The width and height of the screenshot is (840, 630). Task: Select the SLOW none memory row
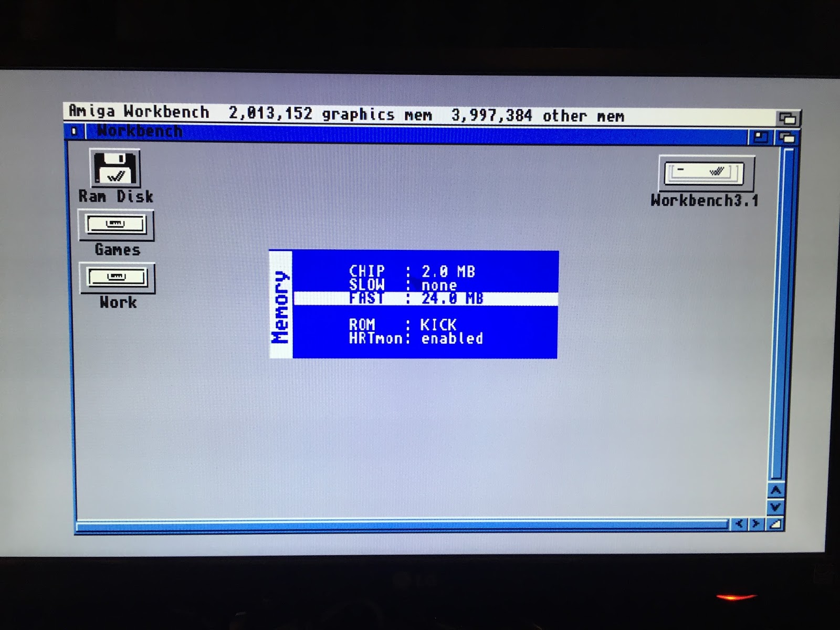pos(403,285)
